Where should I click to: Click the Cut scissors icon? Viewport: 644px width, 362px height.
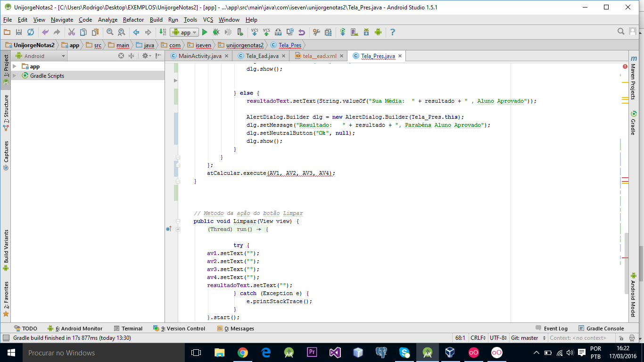(x=72, y=32)
